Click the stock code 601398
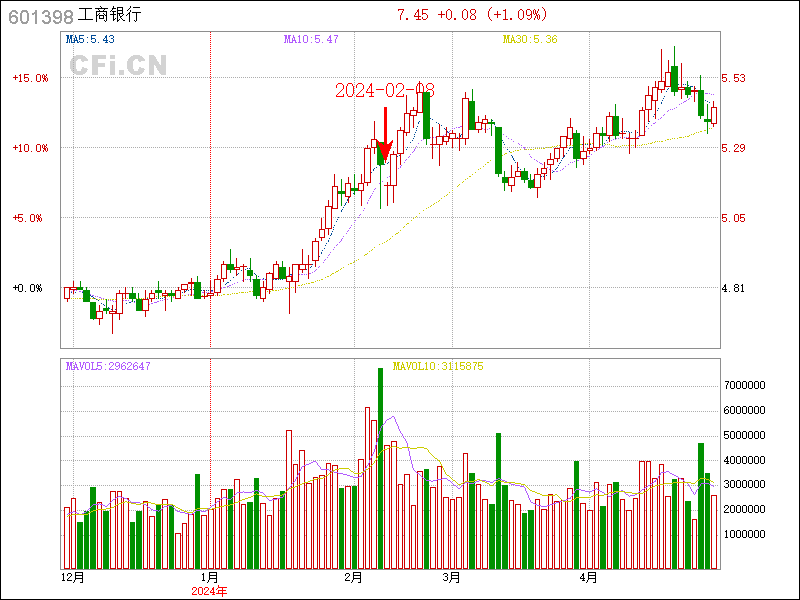The height and width of the screenshot is (600, 800). [x=40, y=15]
